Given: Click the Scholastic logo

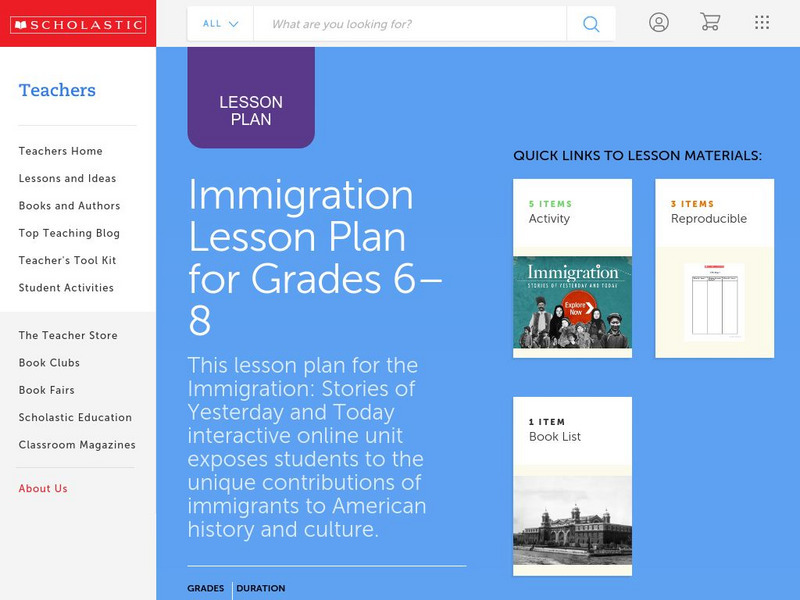Looking at the screenshot, I should click(78, 23).
